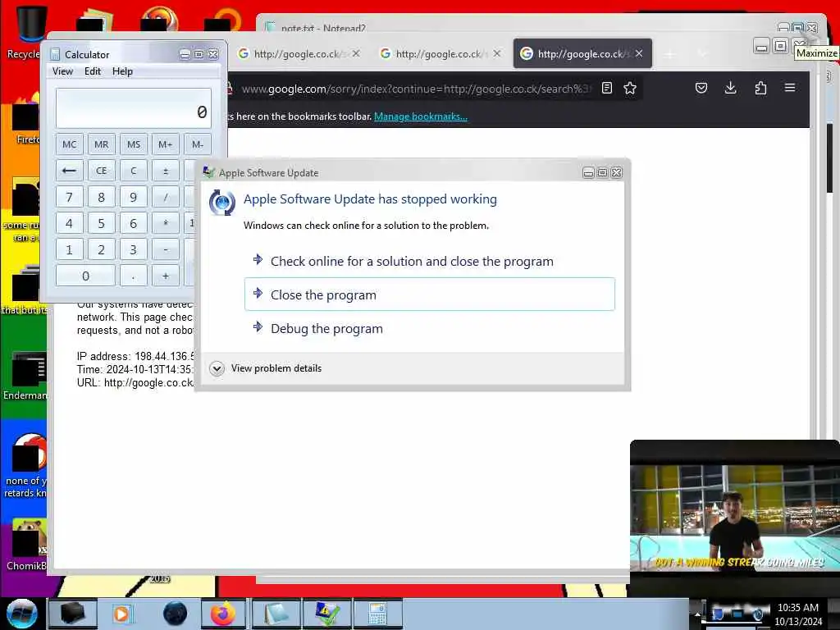Click the Calculator display field
This screenshot has width=840, height=630.
[x=134, y=109]
